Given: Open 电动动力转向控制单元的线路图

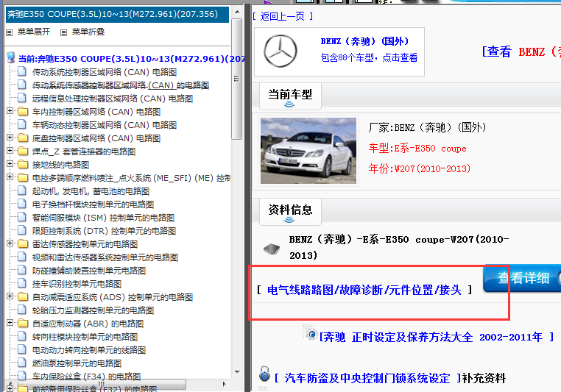Looking at the screenshot, I should pos(89,350).
